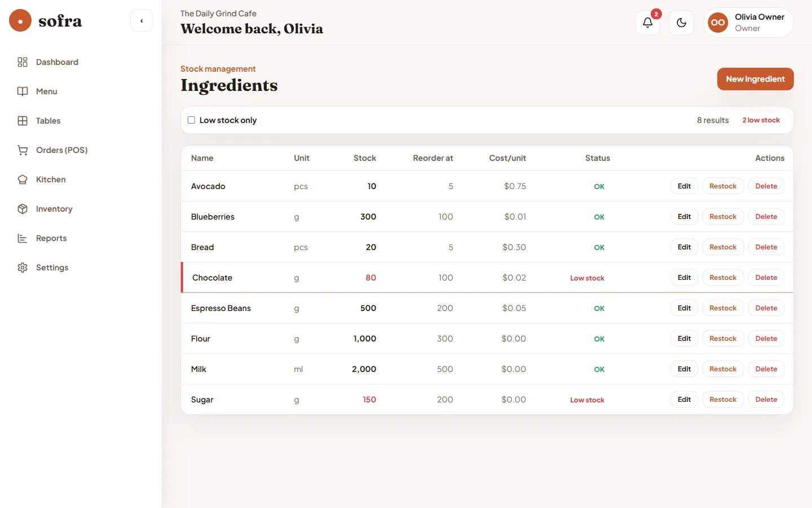Restock Blueberries
Image resolution: width=812 pixels, height=508 pixels.
pyautogui.click(x=723, y=217)
